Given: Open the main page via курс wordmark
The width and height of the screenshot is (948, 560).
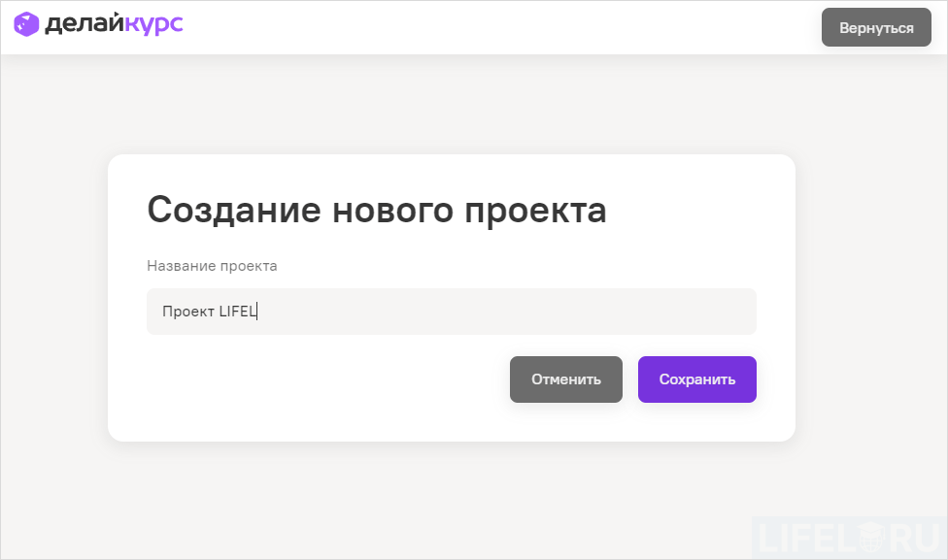Looking at the screenshot, I should click(x=155, y=23).
